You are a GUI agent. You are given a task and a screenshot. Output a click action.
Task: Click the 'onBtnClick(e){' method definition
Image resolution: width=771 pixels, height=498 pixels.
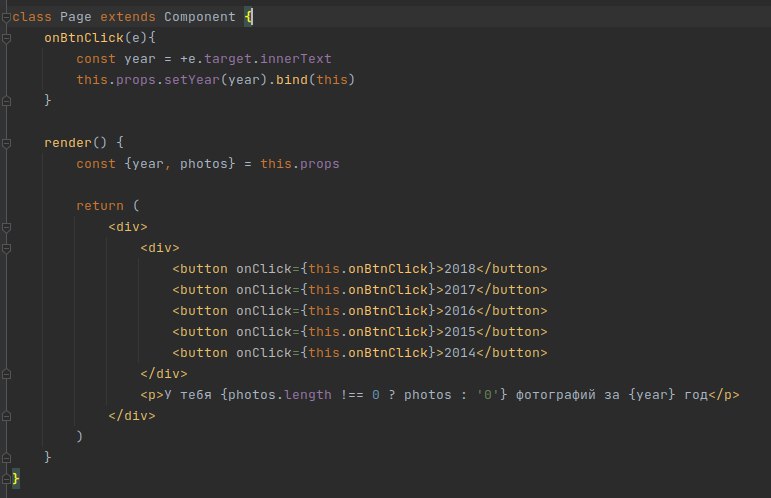[x=100, y=38]
